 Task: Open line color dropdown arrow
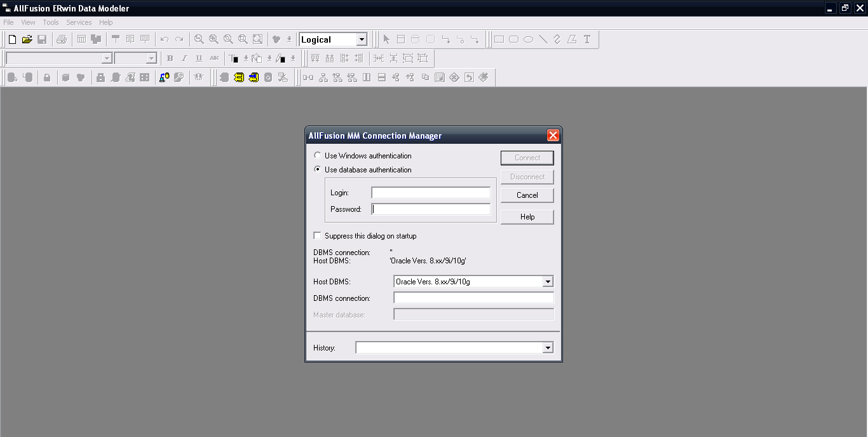tap(293, 59)
